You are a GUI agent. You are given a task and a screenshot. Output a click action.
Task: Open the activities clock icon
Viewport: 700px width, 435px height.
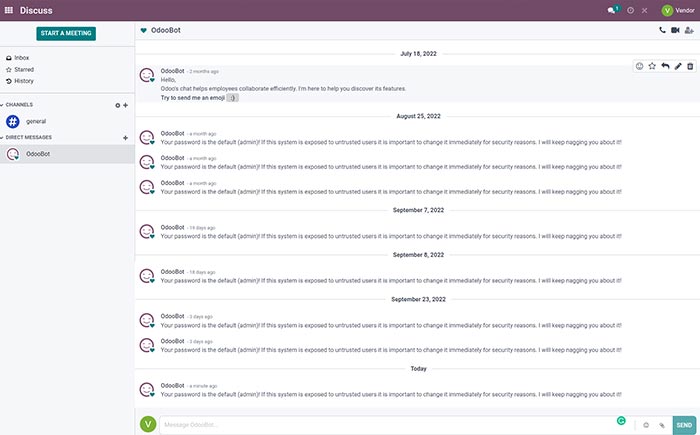(x=630, y=10)
